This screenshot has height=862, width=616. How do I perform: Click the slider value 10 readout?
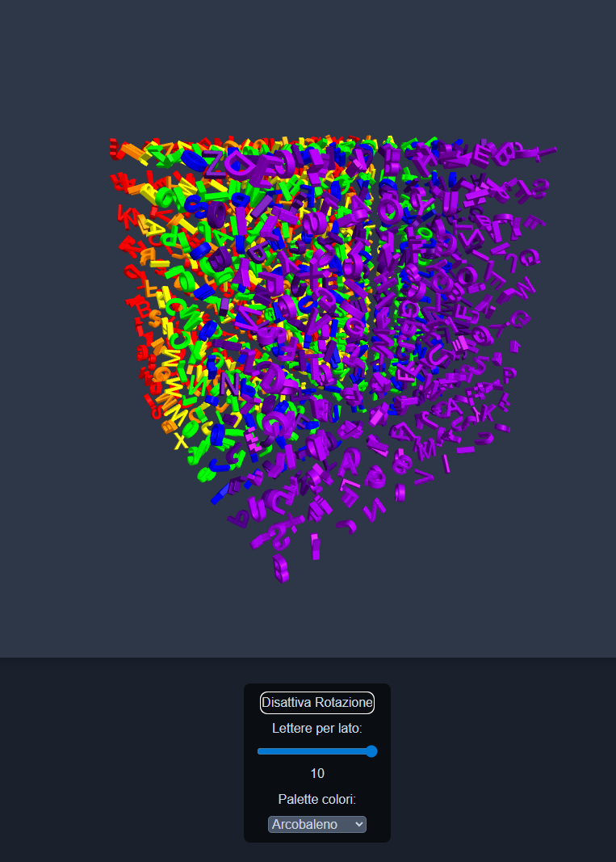pyautogui.click(x=316, y=774)
